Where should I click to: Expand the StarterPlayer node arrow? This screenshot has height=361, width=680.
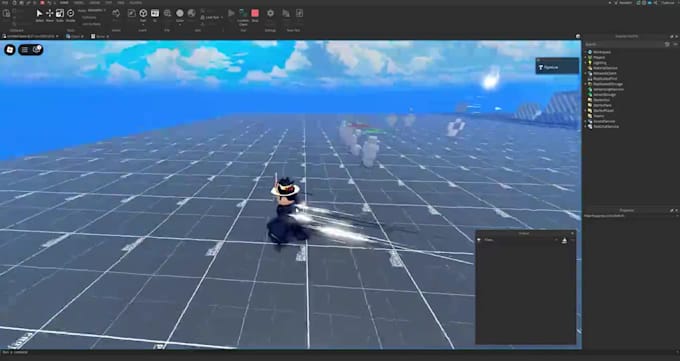click(x=585, y=111)
